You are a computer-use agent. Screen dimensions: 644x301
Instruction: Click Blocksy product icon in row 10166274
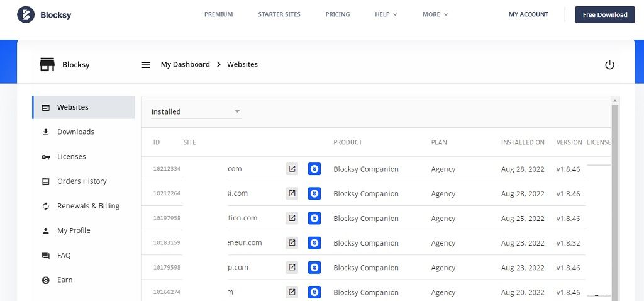coord(314,292)
